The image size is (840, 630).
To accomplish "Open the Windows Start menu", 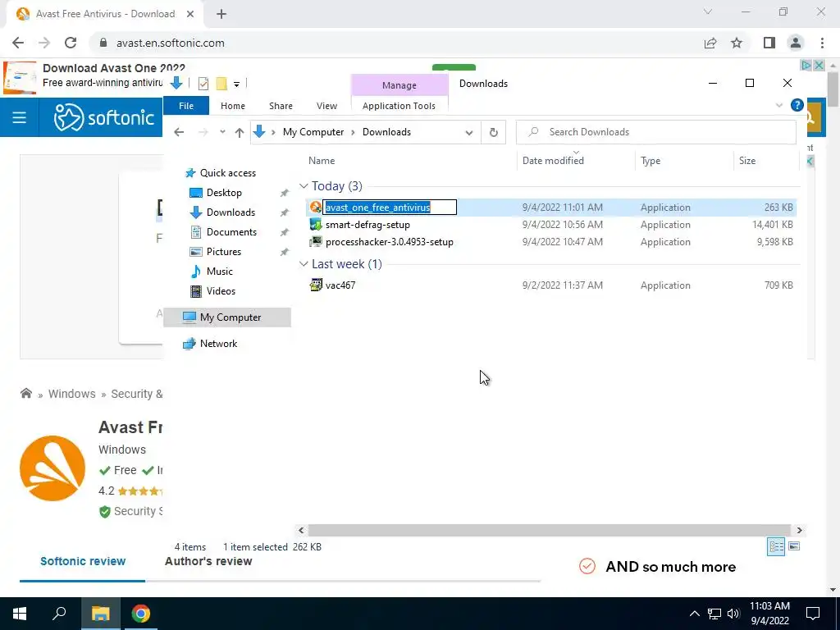I will pyautogui.click(x=20, y=614).
